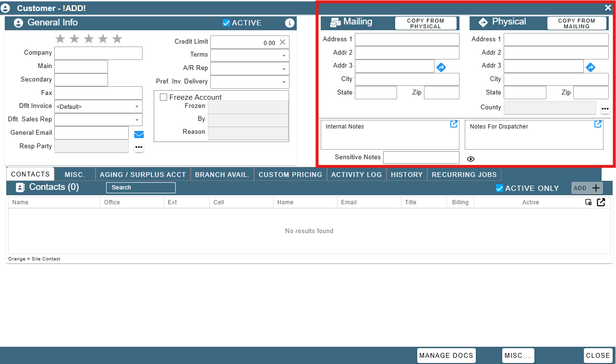Screen dimensions: 616x364
Task: Click the Customer person icon in the title bar
Action: click(x=5, y=8)
